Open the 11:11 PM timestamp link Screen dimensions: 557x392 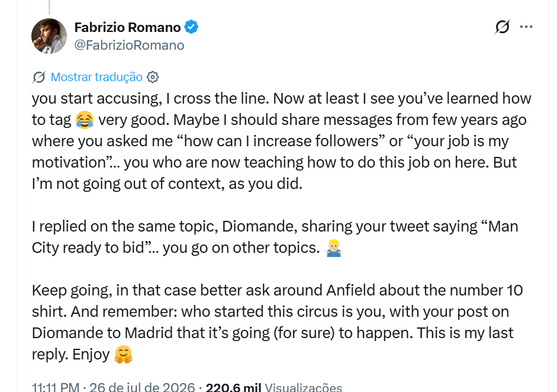click(x=56, y=387)
